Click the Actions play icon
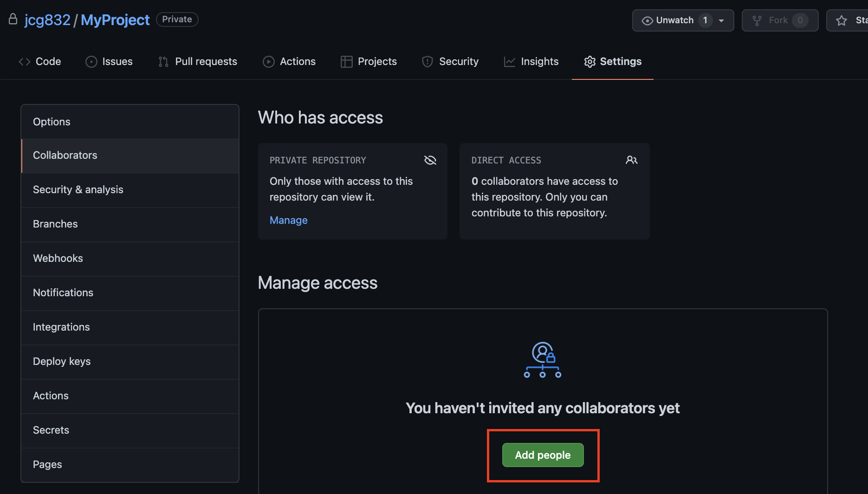 pos(269,62)
